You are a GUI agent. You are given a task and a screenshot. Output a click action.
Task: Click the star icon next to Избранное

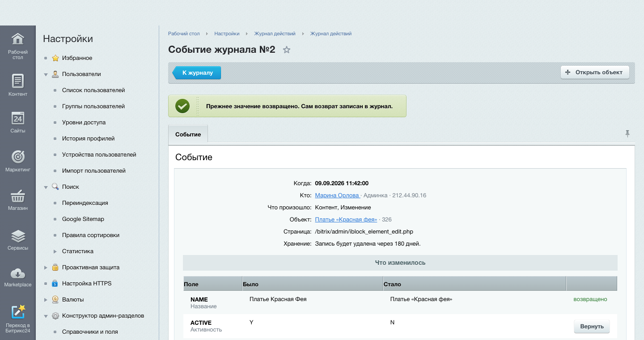[55, 58]
